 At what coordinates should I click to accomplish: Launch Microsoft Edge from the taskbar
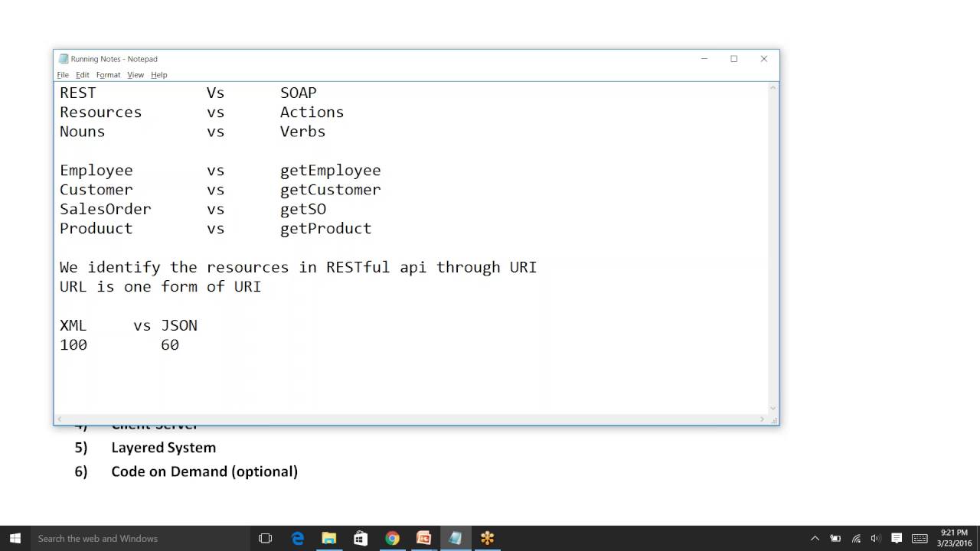tap(298, 539)
